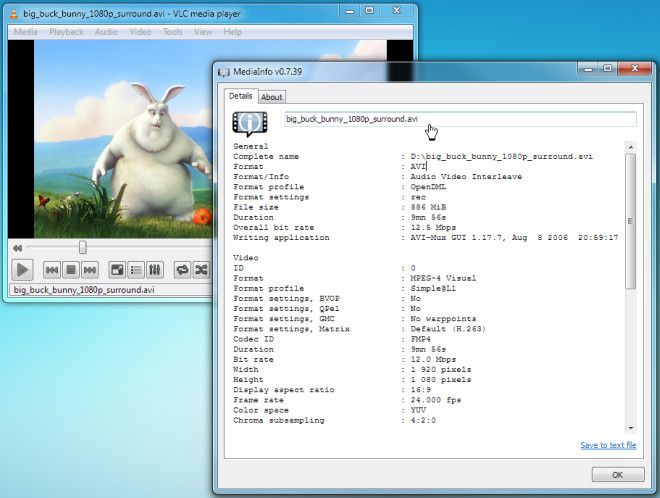Click Save to text file link
The height and width of the screenshot is (498, 660).
coord(608,445)
